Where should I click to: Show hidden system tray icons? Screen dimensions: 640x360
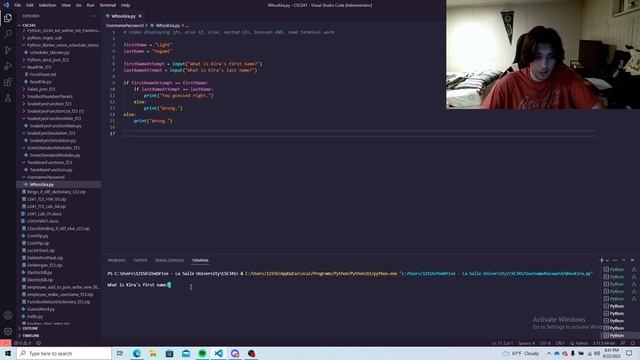coord(549,353)
